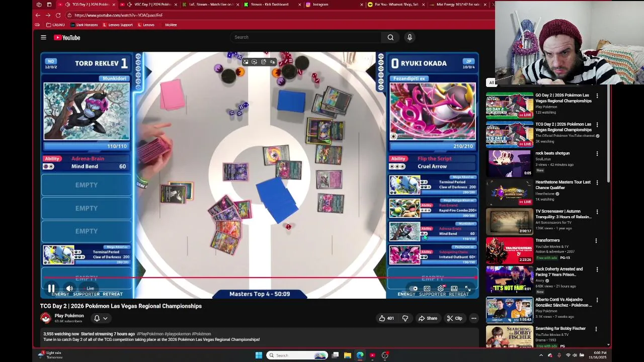Toggle closed captions in the player
This screenshot has height=362, width=644.
pyautogui.click(x=427, y=289)
